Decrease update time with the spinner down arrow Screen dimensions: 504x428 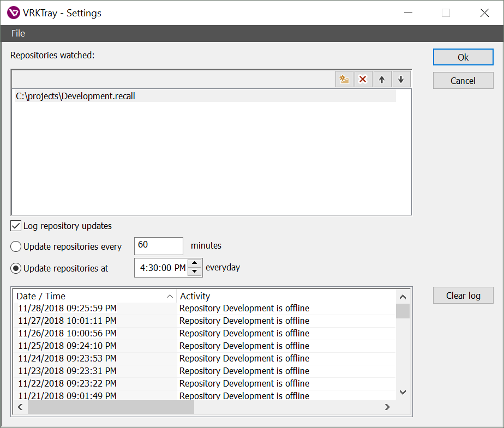pos(195,272)
